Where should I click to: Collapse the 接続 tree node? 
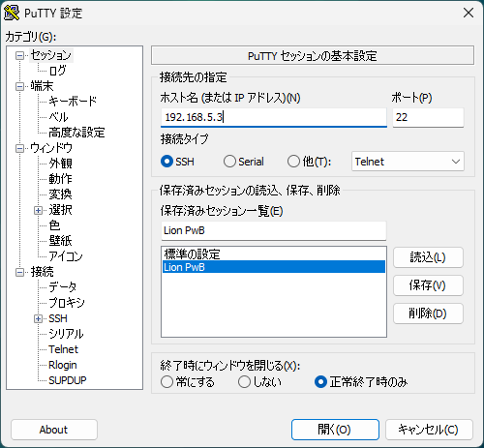click(x=19, y=272)
